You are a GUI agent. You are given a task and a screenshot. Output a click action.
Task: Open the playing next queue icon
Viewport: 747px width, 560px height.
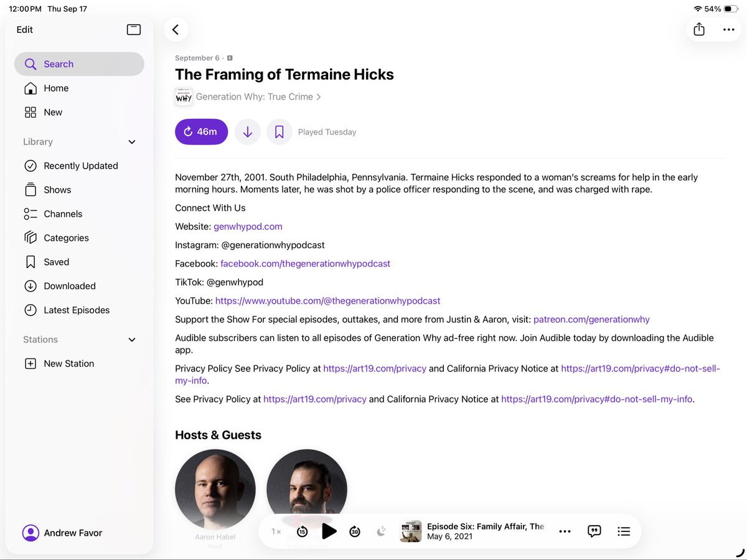[624, 531]
